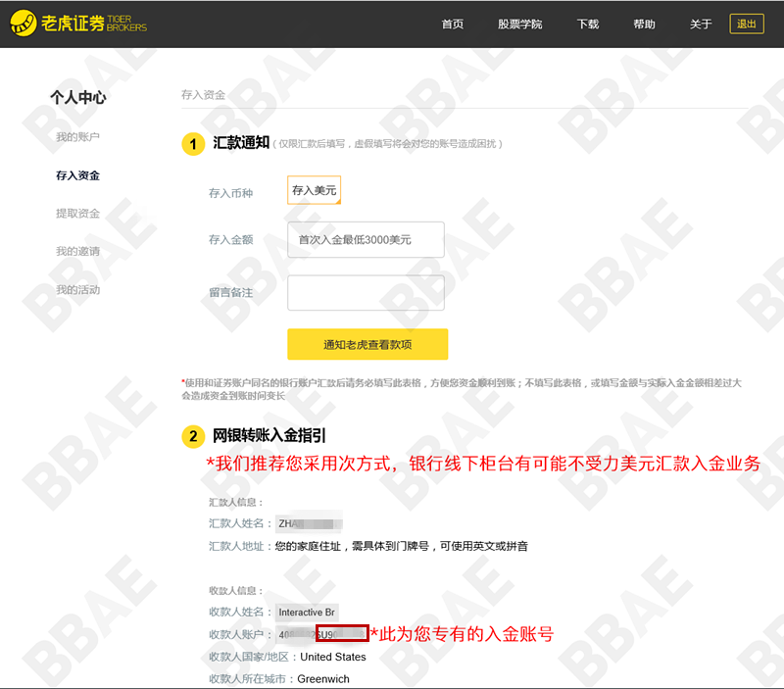Click the 收款人账户 account number field
The height and width of the screenshot is (689, 784).
coord(322,634)
